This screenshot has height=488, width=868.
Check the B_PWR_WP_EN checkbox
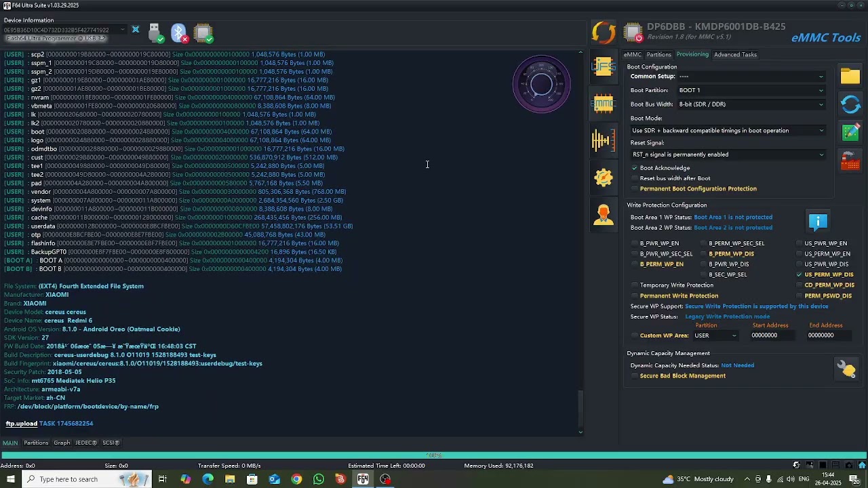635,243
